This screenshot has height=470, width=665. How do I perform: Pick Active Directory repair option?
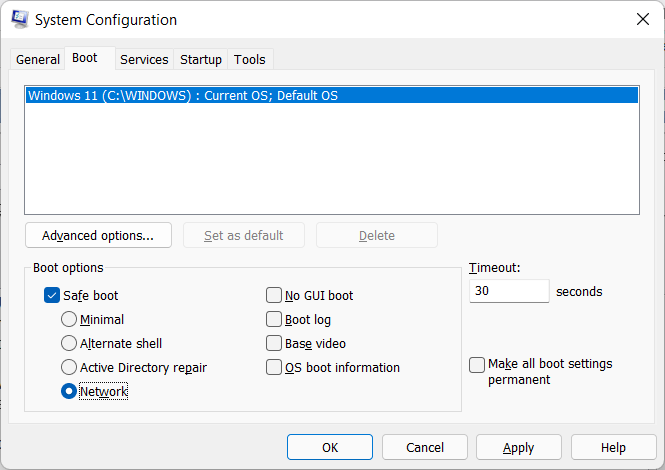coord(69,368)
